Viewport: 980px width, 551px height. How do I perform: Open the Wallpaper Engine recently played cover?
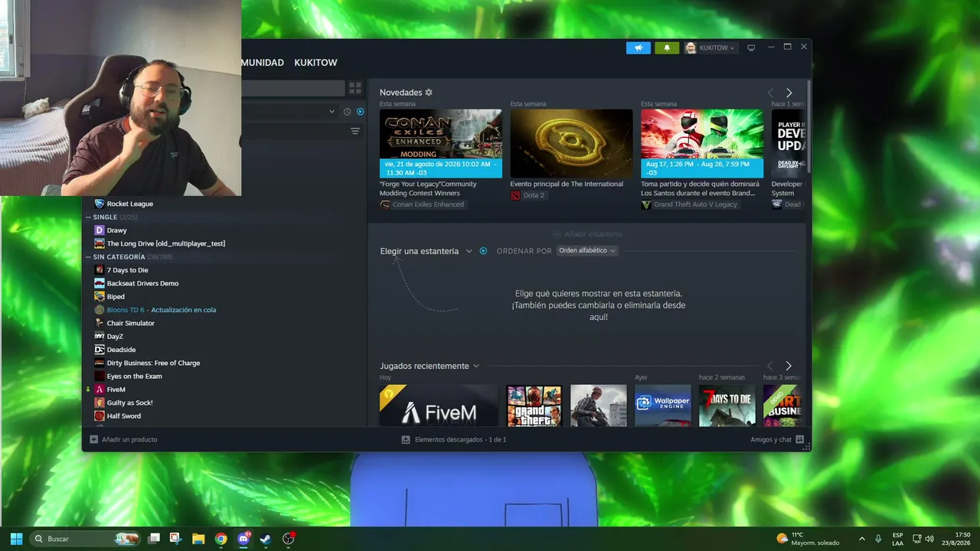click(663, 406)
